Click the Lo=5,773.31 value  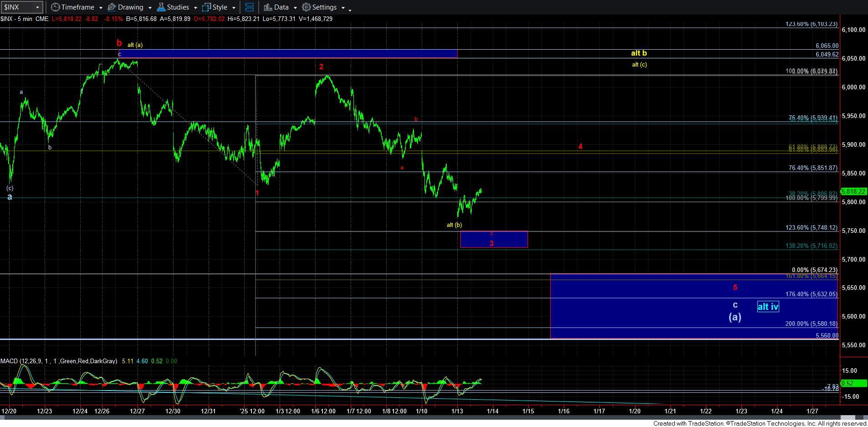tap(278, 19)
